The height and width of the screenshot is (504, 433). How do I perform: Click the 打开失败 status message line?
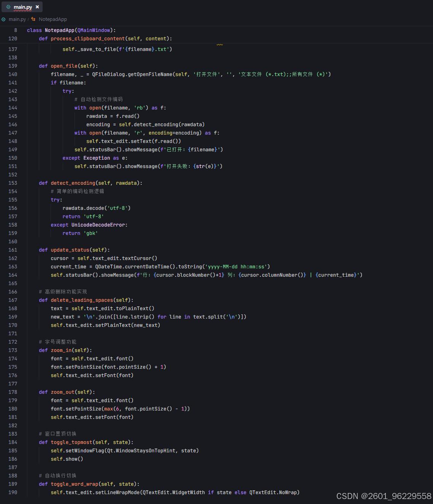pyautogui.click(x=148, y=166)
